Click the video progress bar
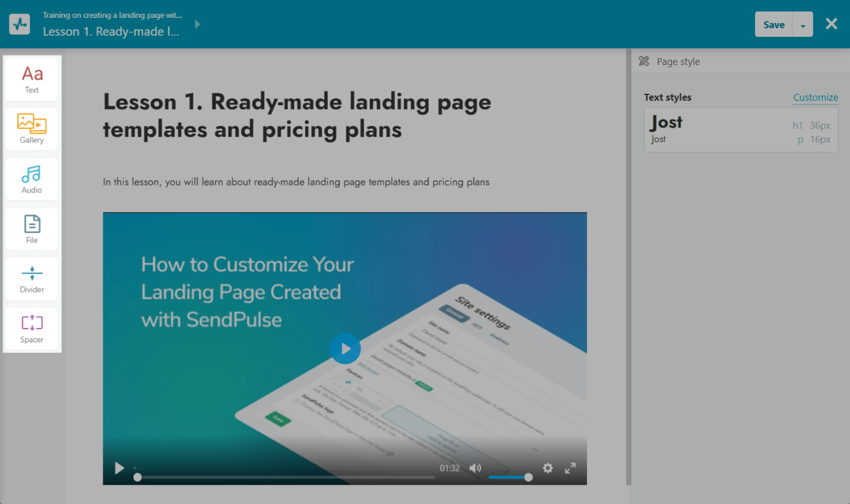This screenshot has width=850, height=504. pyautogui.click(x=285, y=477)
